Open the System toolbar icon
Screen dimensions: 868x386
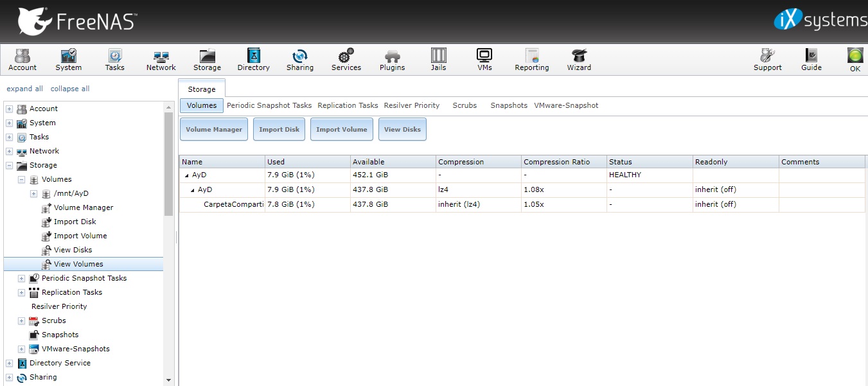(68, 60)
